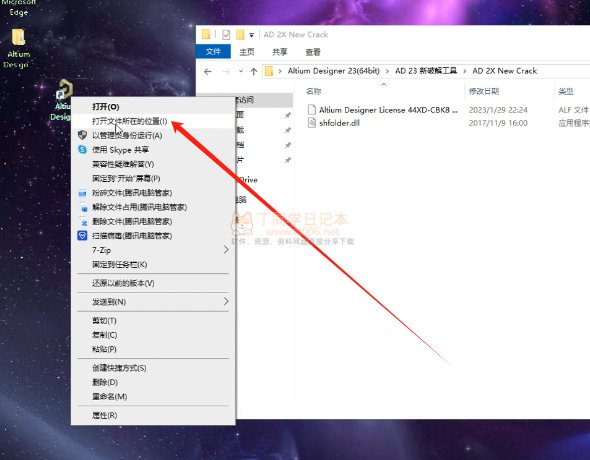Click the folder icon in address bar
590x460 pixels.
pyautogui.click(x=269, y=71)
